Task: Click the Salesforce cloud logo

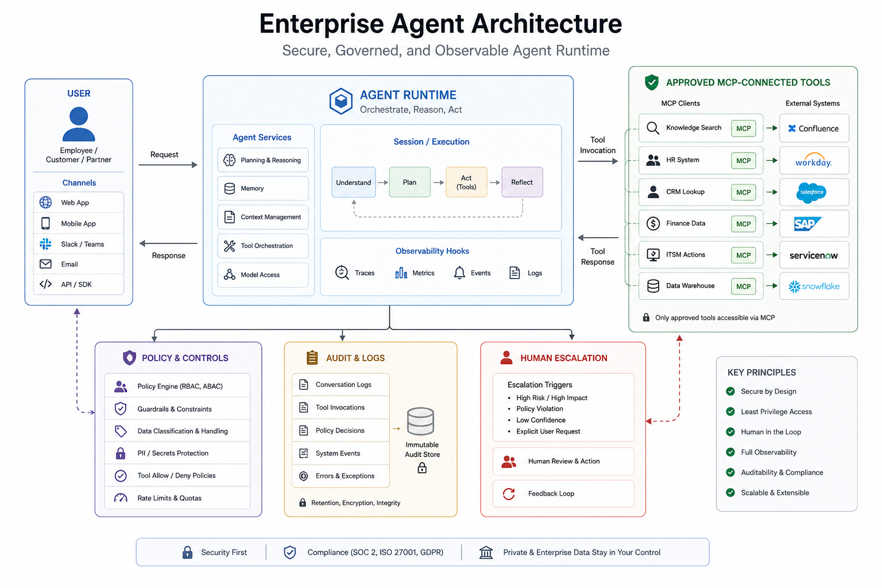Action: click(x=812, y=192)
